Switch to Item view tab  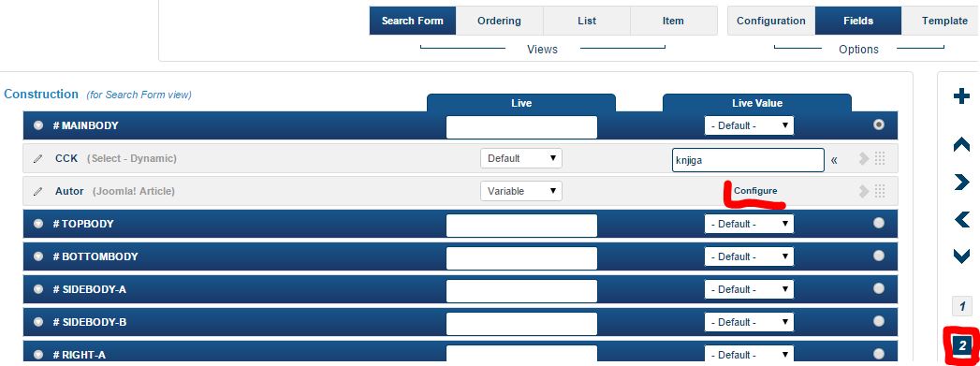tap(673, 21)
